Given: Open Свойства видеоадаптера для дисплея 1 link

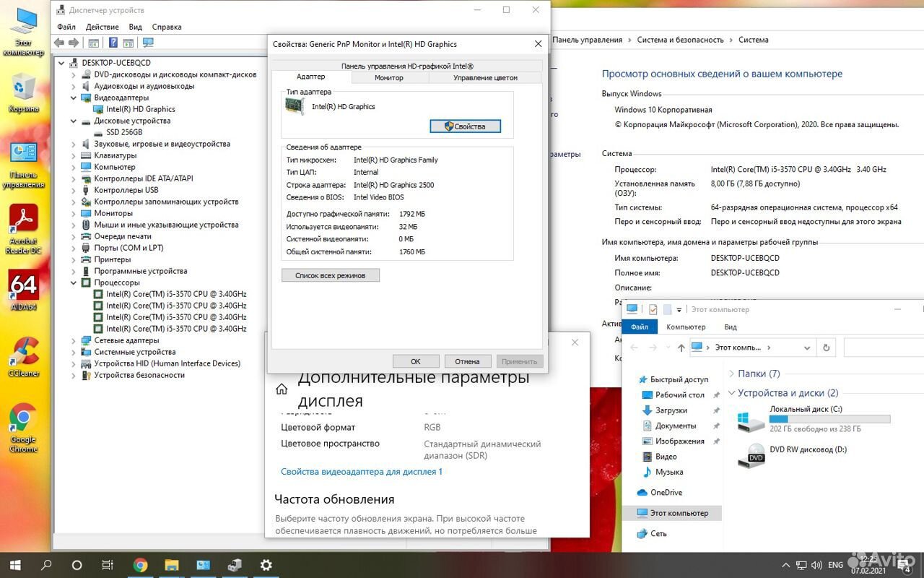Looking at the screenshot, I should pyautogui.click(x=362, y=472).
